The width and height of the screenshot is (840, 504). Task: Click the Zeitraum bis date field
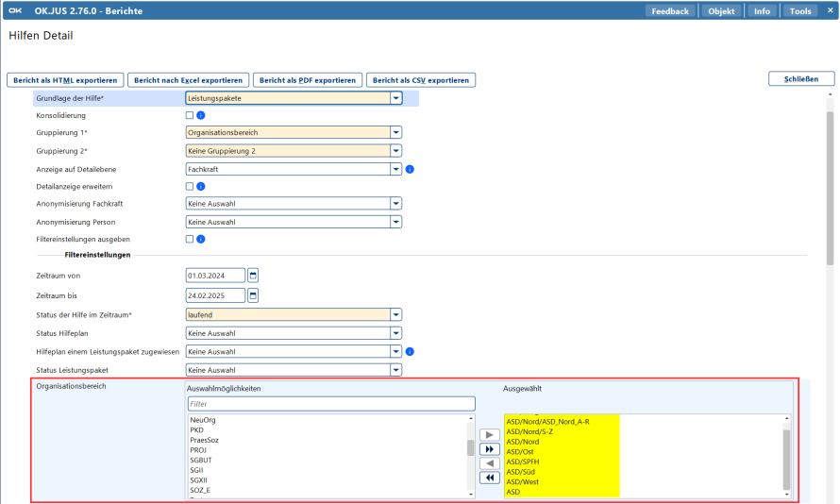215,295
